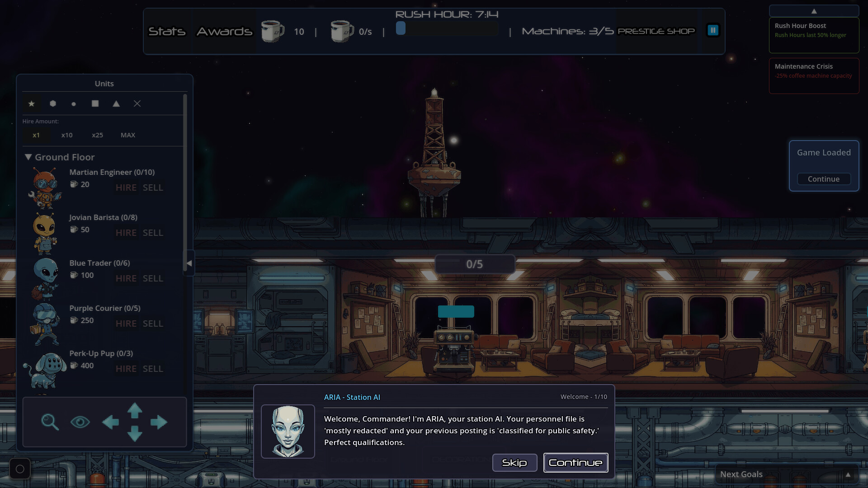Select the star filter in Units panel

(x=32, y=103)
